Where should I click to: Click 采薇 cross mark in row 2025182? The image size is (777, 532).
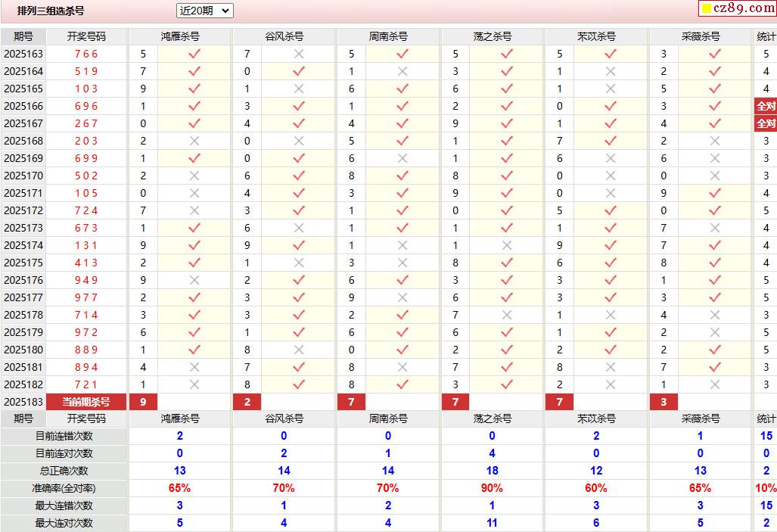tap(714, 384)
